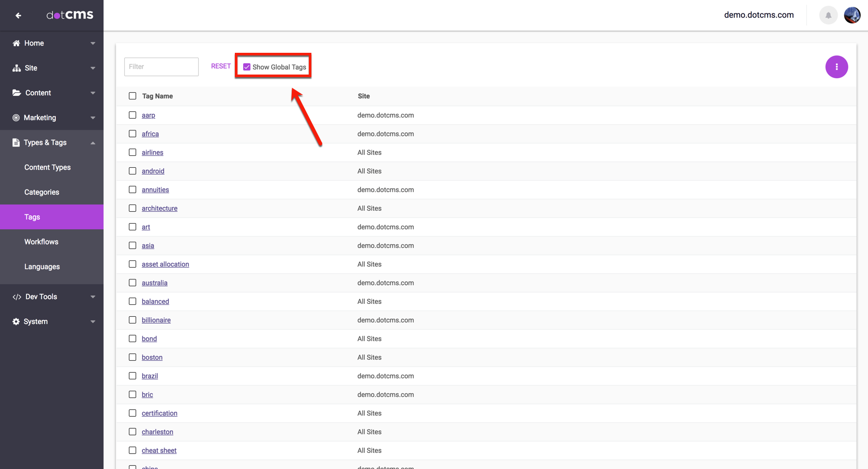The image size is (868, 469).
Task: Click the Site sitemap icon in sidebar
Action: 17,68
